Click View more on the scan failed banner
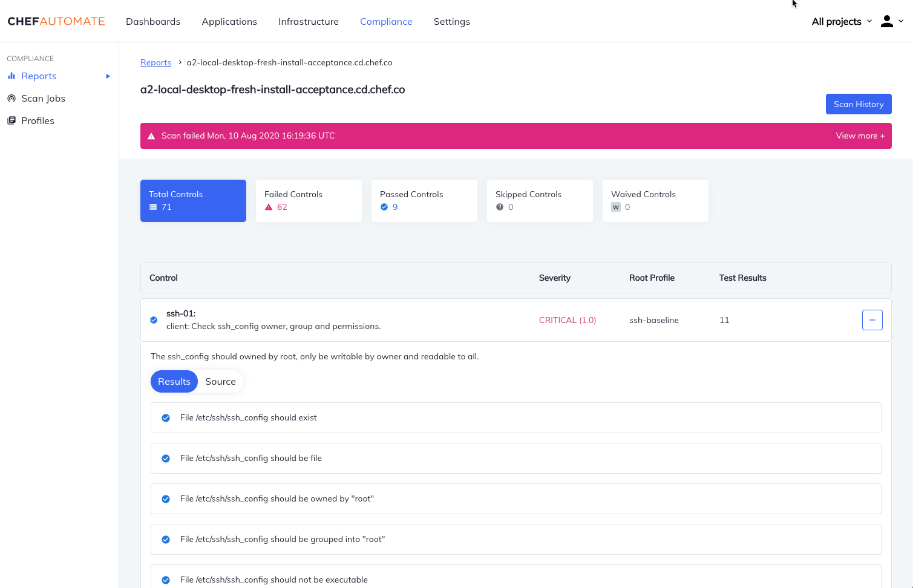The height and width of the screenshot is (588, 913). click(x=860, y=136)
